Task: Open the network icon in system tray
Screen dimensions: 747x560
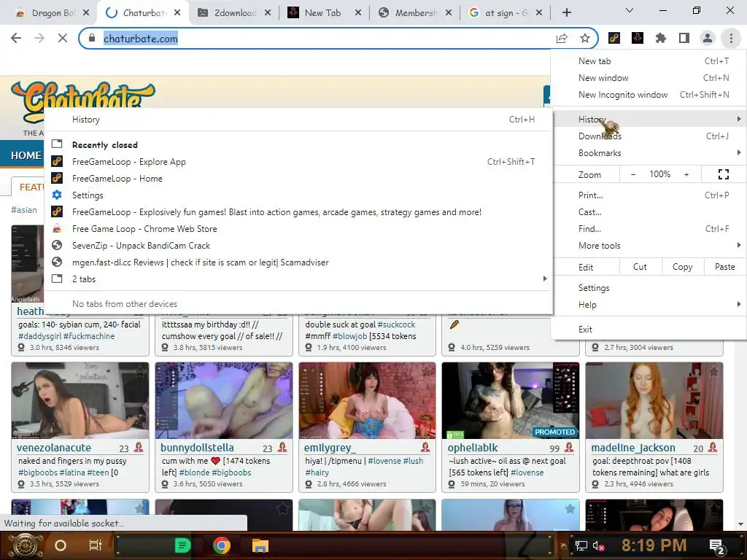Action: [x=581, y=545]
